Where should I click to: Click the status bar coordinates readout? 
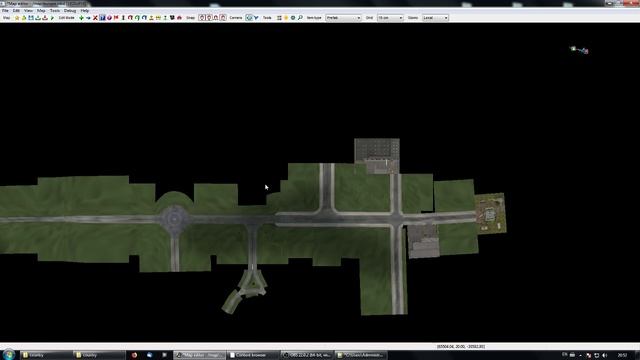(461, 347)
